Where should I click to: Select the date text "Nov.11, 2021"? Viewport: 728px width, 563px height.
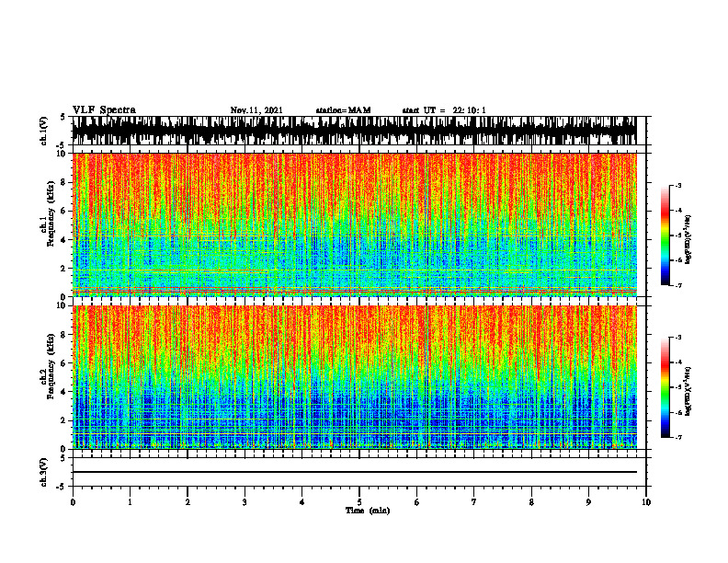[256, 110]
